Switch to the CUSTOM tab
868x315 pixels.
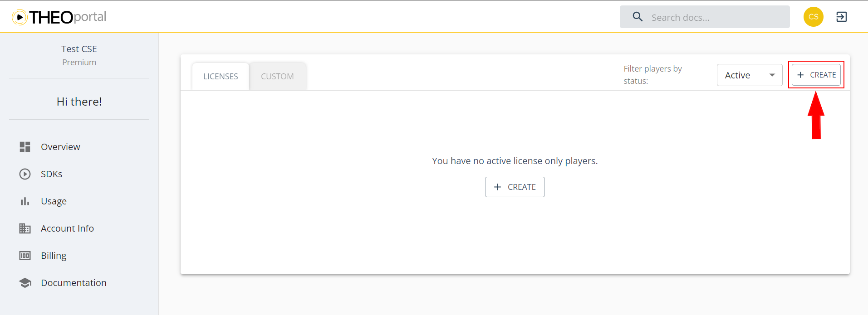[x=277, y=76]
